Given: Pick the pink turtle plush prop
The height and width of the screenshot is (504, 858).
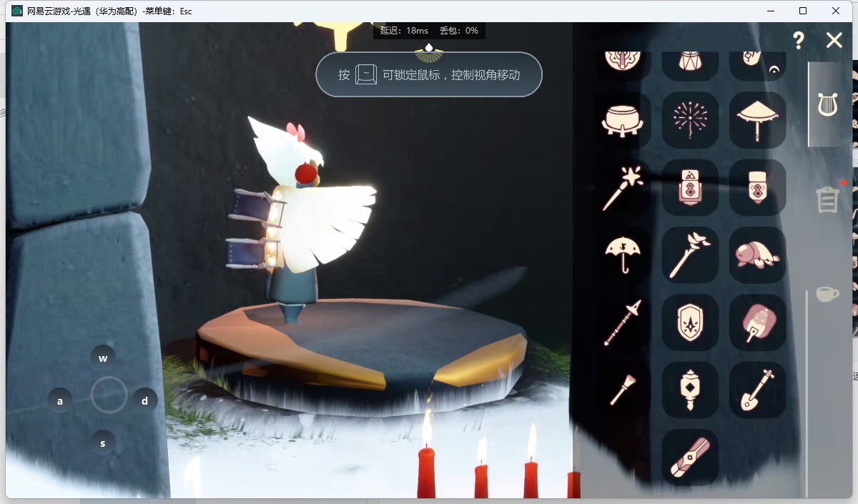Looking at the screenshot, I should pyautogui.click(x=757, y=255).
